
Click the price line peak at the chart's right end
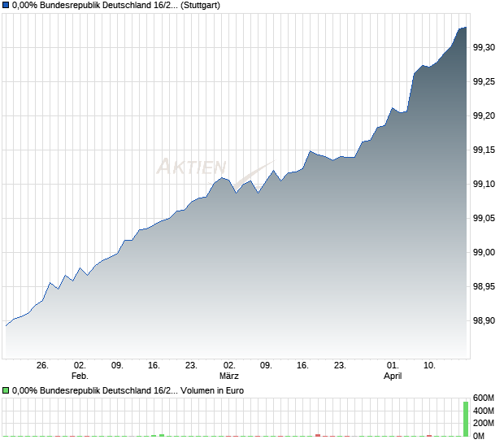pos(466,28)
